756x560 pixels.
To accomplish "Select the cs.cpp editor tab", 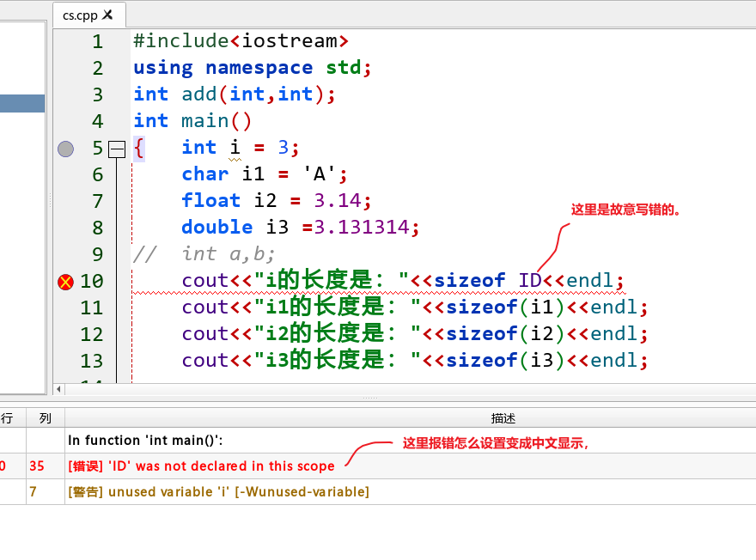I will pyautogui.click(x=89, y=15).
